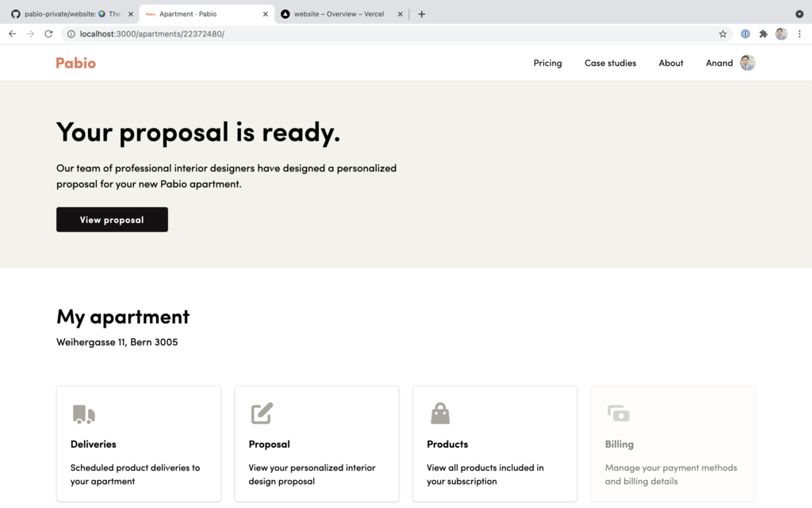812x508 pixels.
Task: Open Case studies in navigation
Action: (610, 63)
